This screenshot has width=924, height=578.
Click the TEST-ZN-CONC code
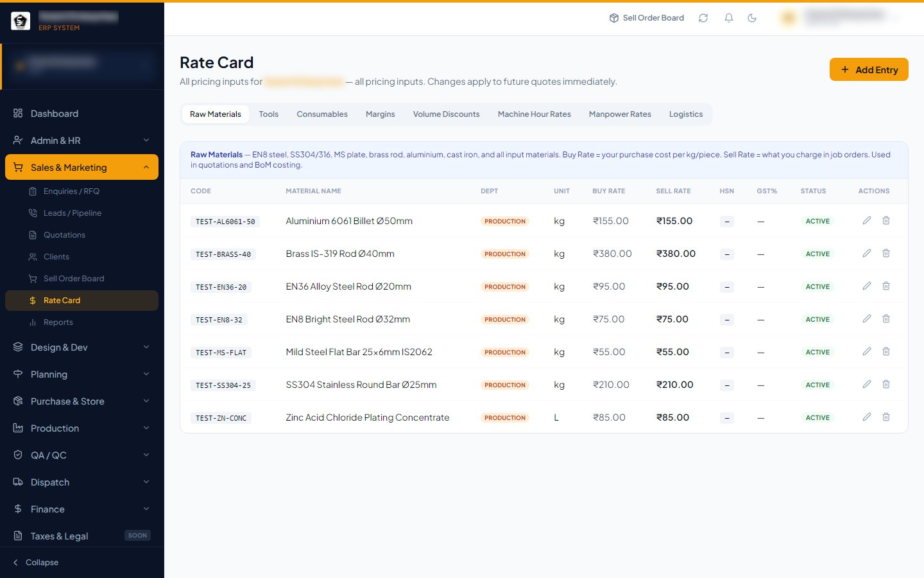tap(221, 418)
